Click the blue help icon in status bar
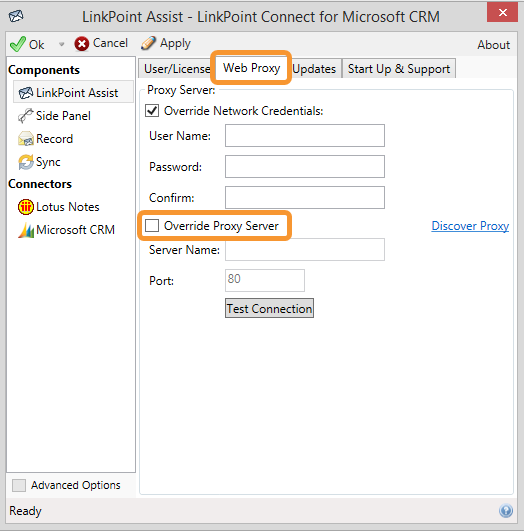This screenshot has height=531, width=524. [x=506, y=511]
